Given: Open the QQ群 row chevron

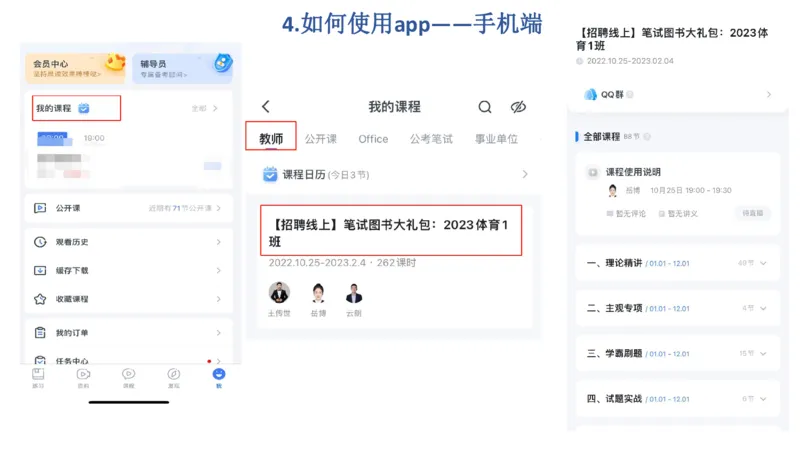Looking at the screenshot, I should (768, 94).
